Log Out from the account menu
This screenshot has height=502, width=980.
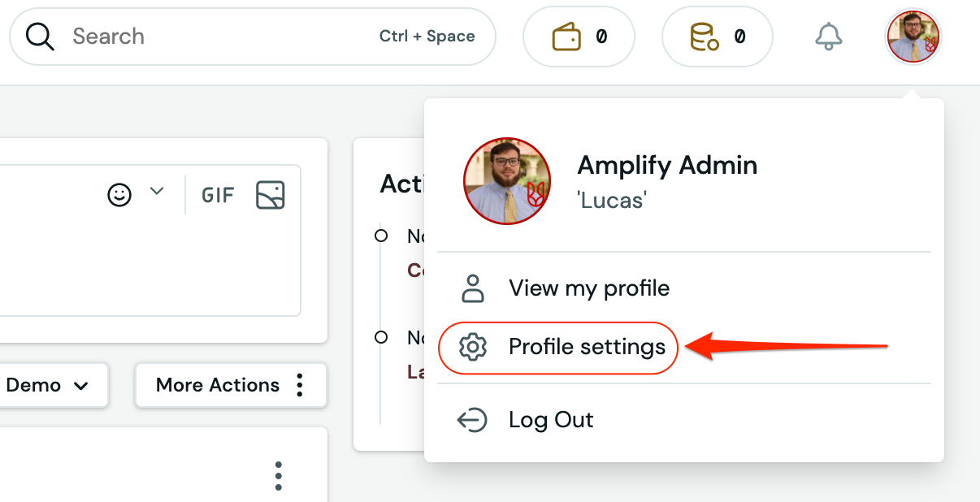coord(550,420)
